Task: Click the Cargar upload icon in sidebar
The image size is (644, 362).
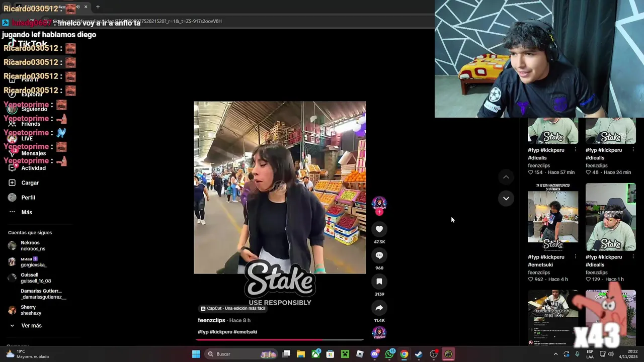Action: (12, 183)
